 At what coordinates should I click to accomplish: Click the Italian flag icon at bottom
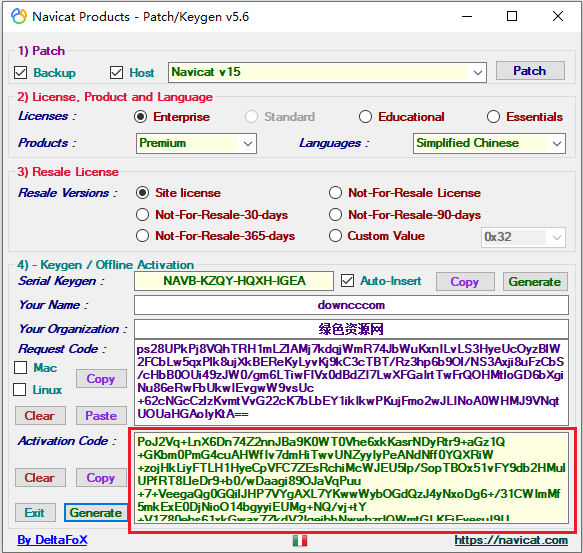(300, 540)
